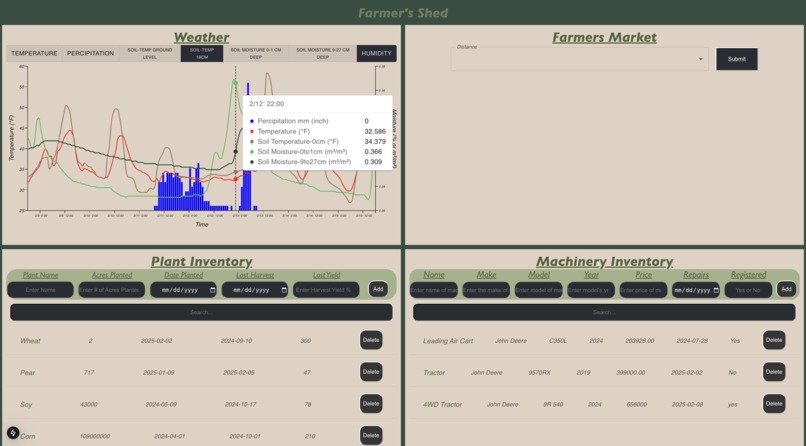Delete the Corn plant row
Image resolution: width=806 pixels, height=446 pixels.
(x=371, y=436)
